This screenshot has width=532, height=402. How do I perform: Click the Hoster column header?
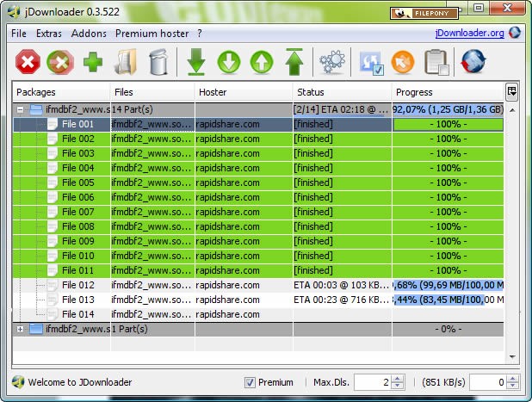(244, 92)
